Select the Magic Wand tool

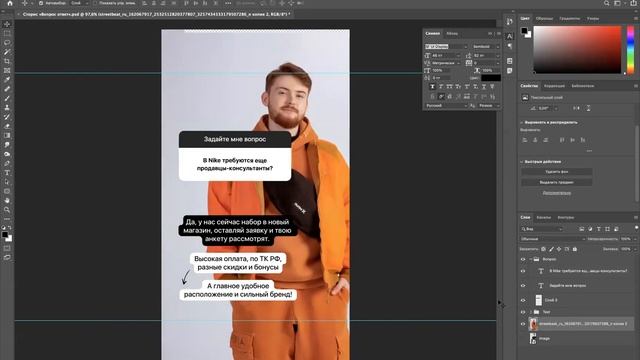[7, 52]
